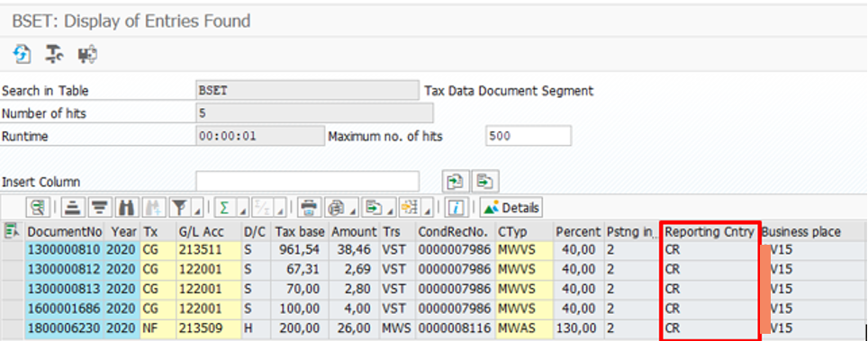
Task: Sort the table in descending order
Action: point(99,208)
